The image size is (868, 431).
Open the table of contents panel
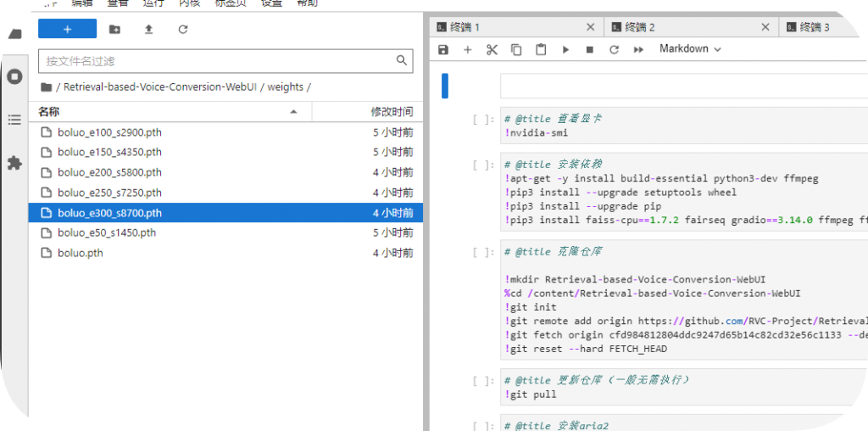tap(15, 120)
